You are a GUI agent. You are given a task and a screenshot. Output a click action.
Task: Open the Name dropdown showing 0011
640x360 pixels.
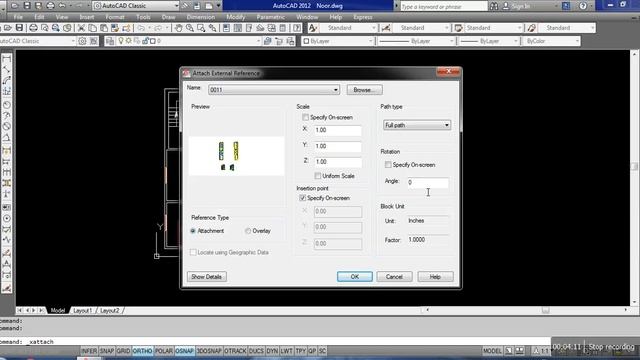coord(274,90)
